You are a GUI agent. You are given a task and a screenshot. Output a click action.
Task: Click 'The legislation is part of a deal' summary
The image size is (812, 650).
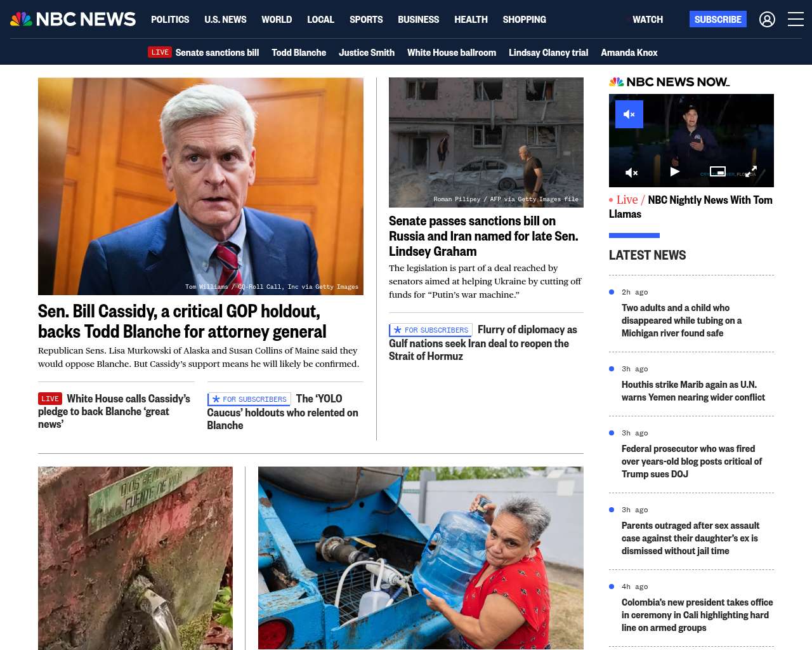485,281
